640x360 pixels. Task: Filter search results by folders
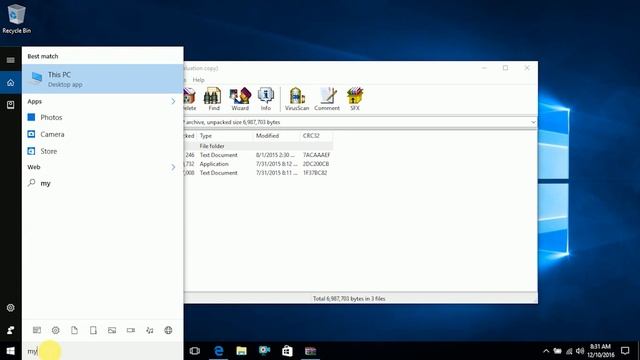click(x=93, y=330)
